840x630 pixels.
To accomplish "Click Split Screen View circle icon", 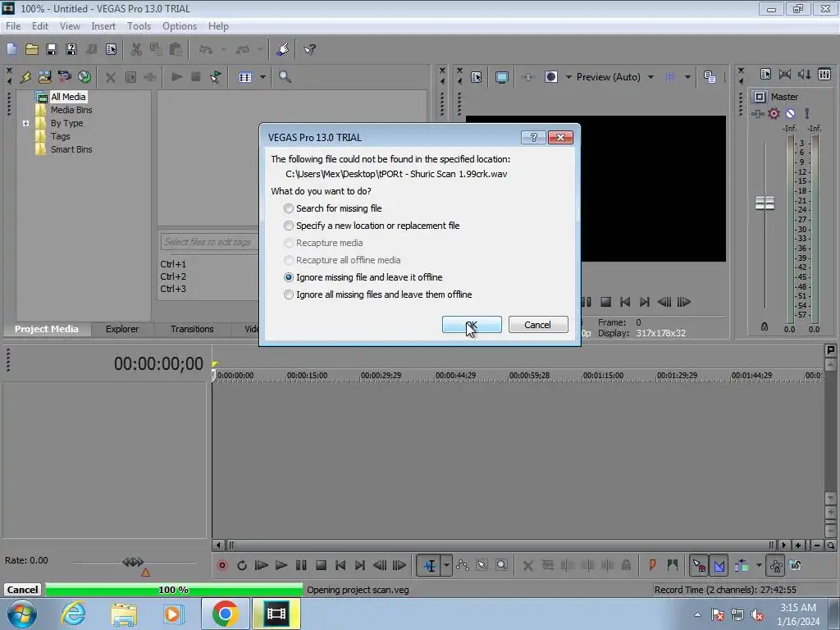I will pos(550,77).
